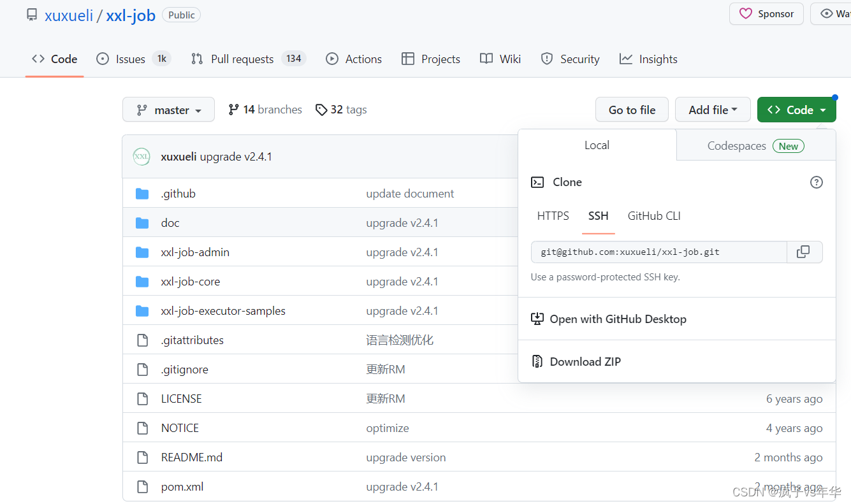Image resolution: width=851 pixels, height=504 pixels.
Task: Open the pom.xml file link
Action: point(182,487)
